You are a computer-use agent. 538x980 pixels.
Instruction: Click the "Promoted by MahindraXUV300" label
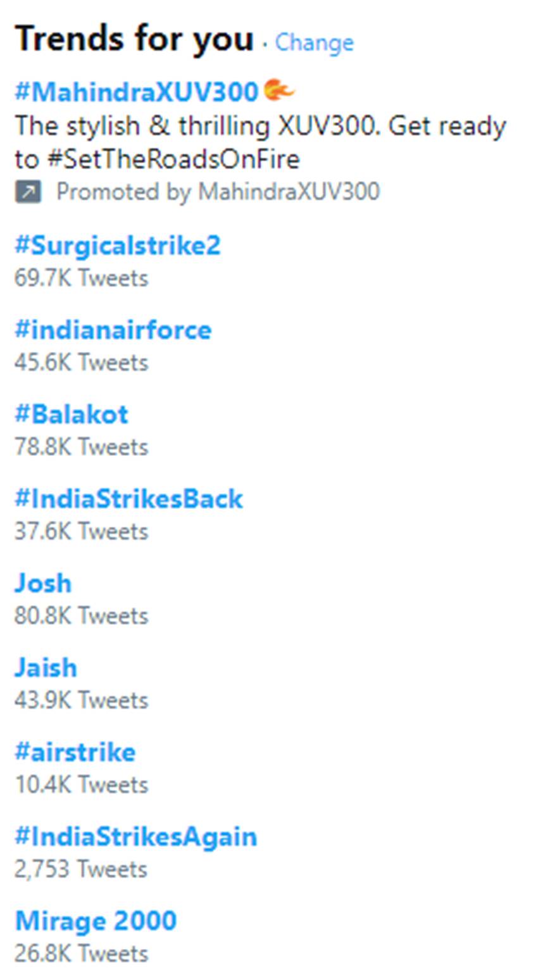[x=218, y=192]
